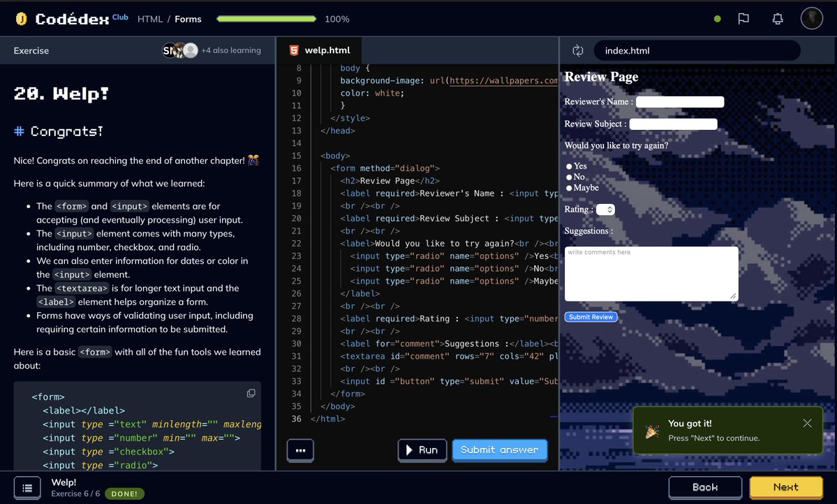Click the green online status dot
Image resolution: width=837 pixels, height=504 pixels.
pos(718,19)
